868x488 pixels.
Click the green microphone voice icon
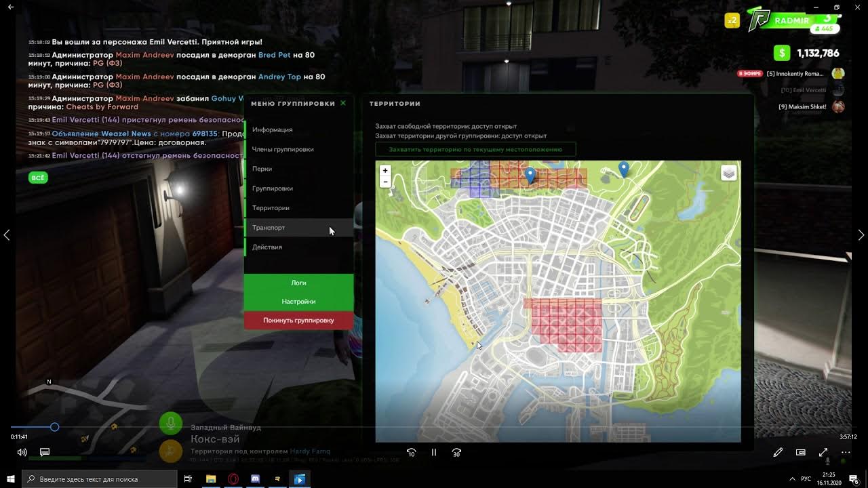[x=170, y=424]
